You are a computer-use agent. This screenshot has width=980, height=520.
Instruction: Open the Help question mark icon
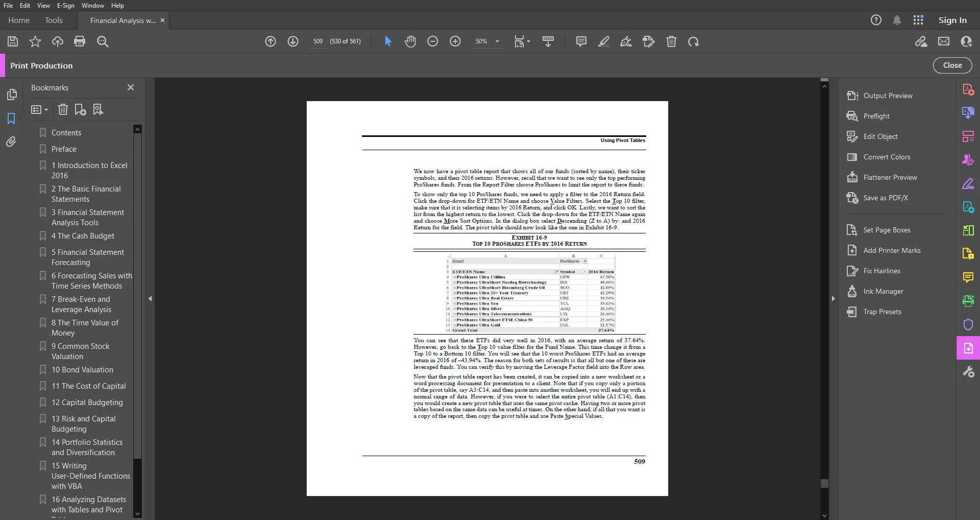[876, 20]
